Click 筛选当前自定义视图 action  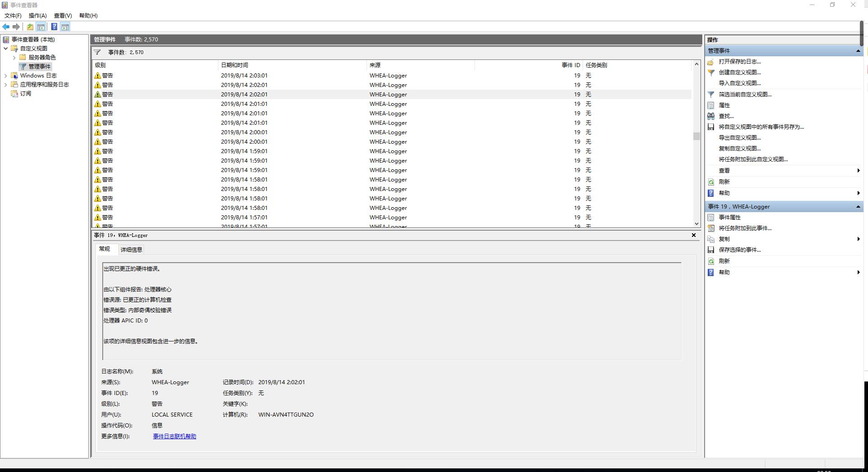[x=745, y=95]
